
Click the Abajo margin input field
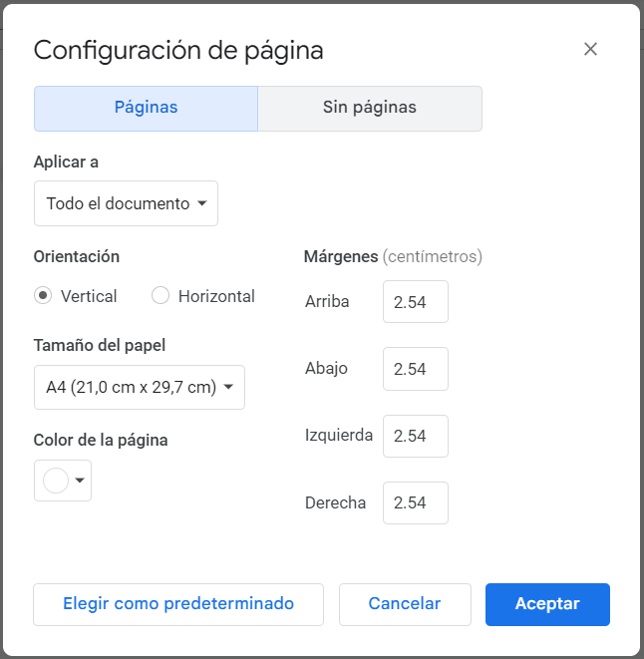point(415,369)
